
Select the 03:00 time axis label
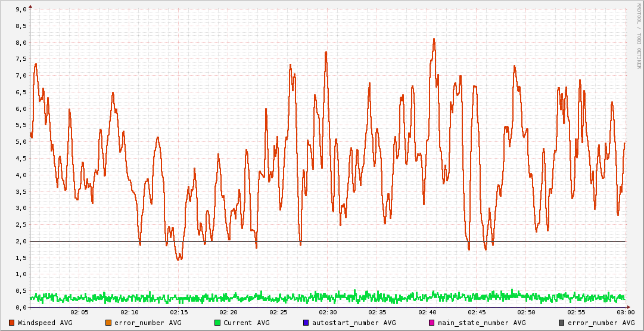click(x=625, y=313)
